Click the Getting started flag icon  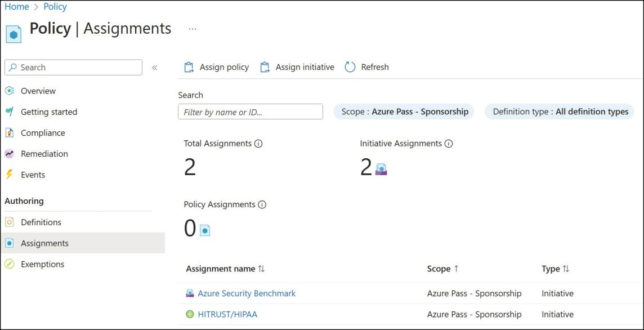point(10,112)
